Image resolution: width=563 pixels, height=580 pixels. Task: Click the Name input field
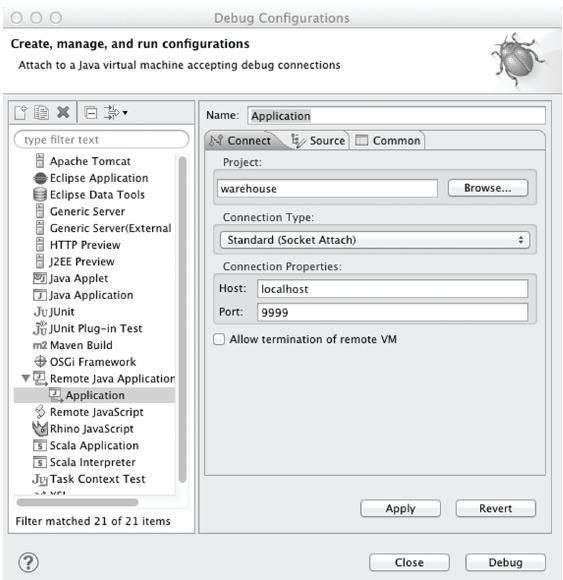[396, 116]
